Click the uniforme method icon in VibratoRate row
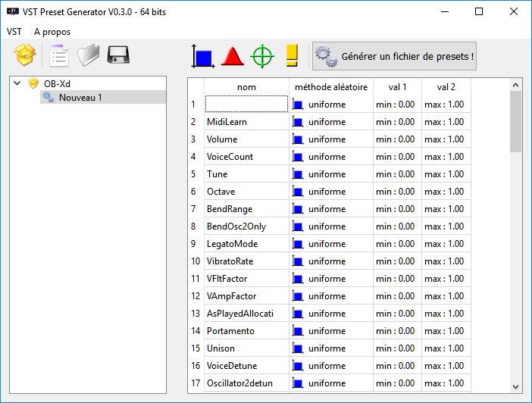 298,261
